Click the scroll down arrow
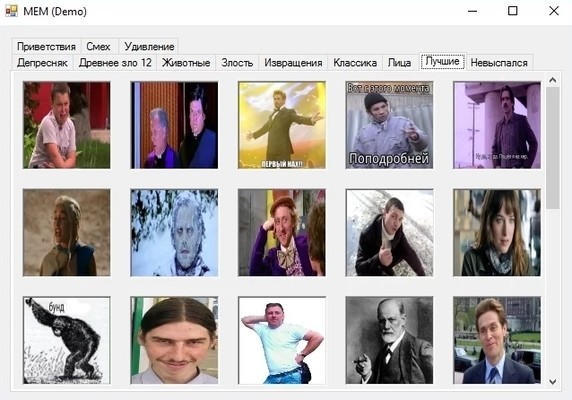The height and width of the screenshot is (400, 572). (x=553, y=382)
